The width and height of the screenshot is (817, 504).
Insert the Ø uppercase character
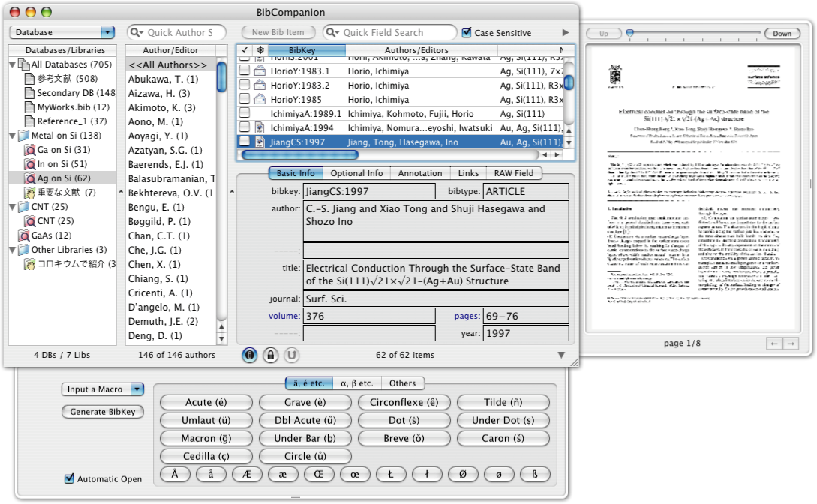tap(463, 474)
